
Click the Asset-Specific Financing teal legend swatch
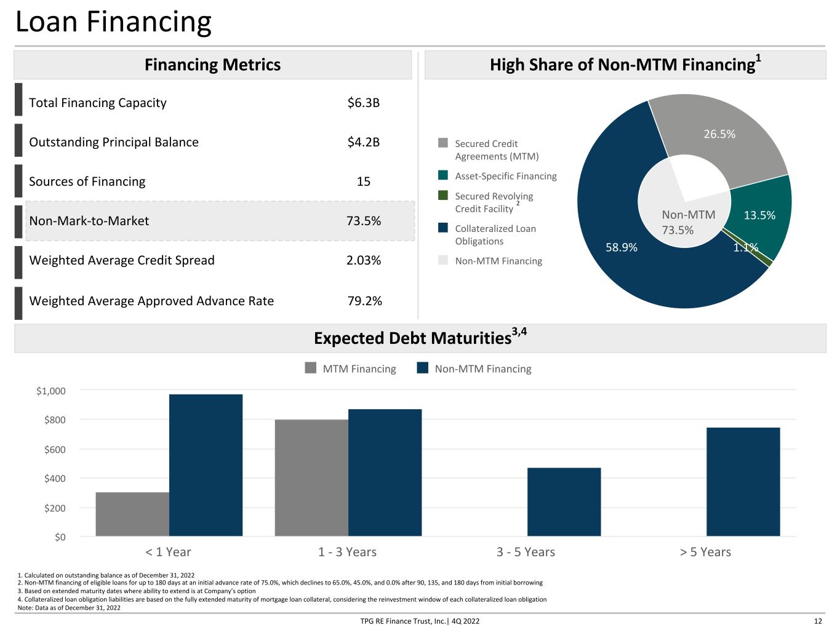tap(443, 175)
